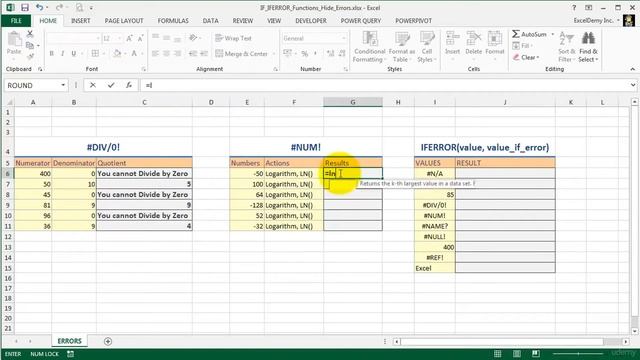The width and height of the screenshot is (640, 360).
Task: Click the Format Painter brush icon
Action: coord(30,56)
